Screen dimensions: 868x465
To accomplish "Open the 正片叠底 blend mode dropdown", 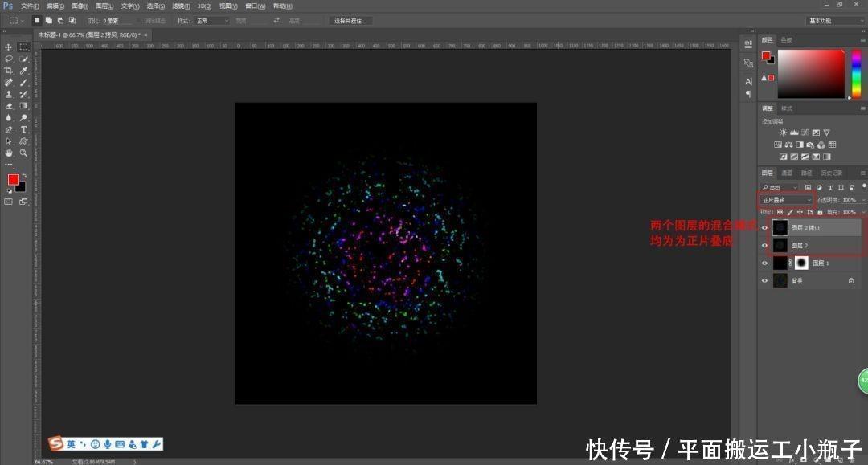I will pos(786,200).
